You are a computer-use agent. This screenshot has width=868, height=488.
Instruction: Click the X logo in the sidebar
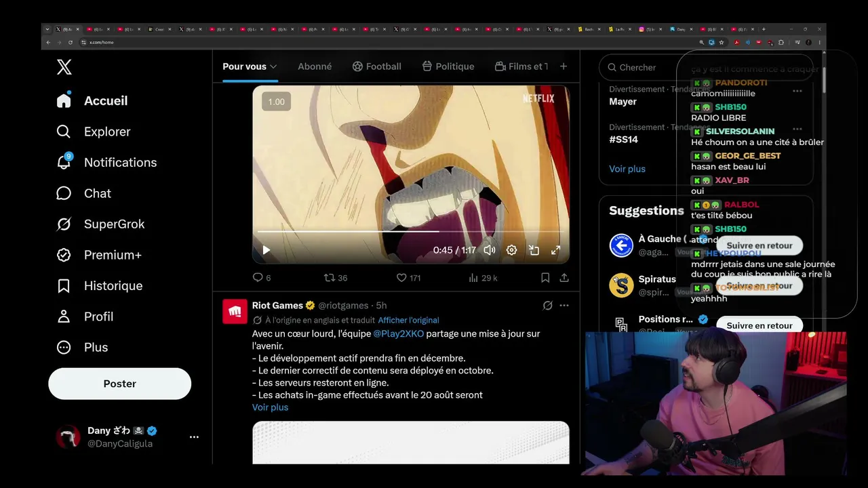tap(64, 67)
